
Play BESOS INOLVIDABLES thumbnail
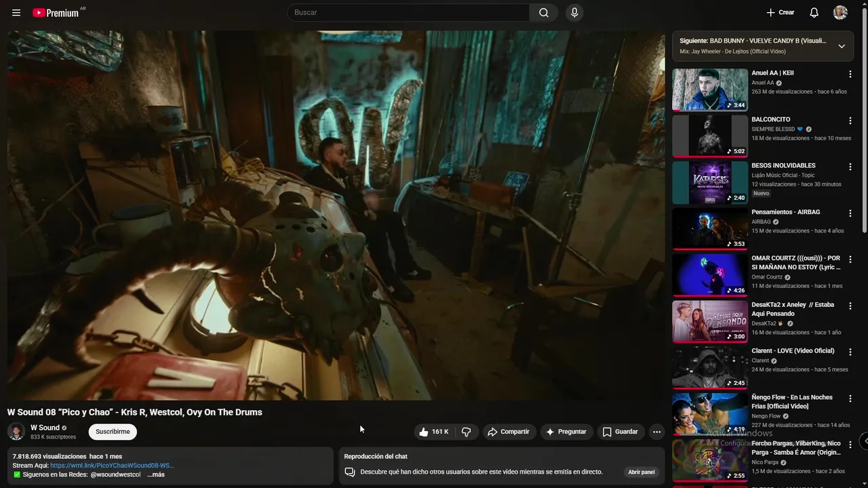(710, 182)
